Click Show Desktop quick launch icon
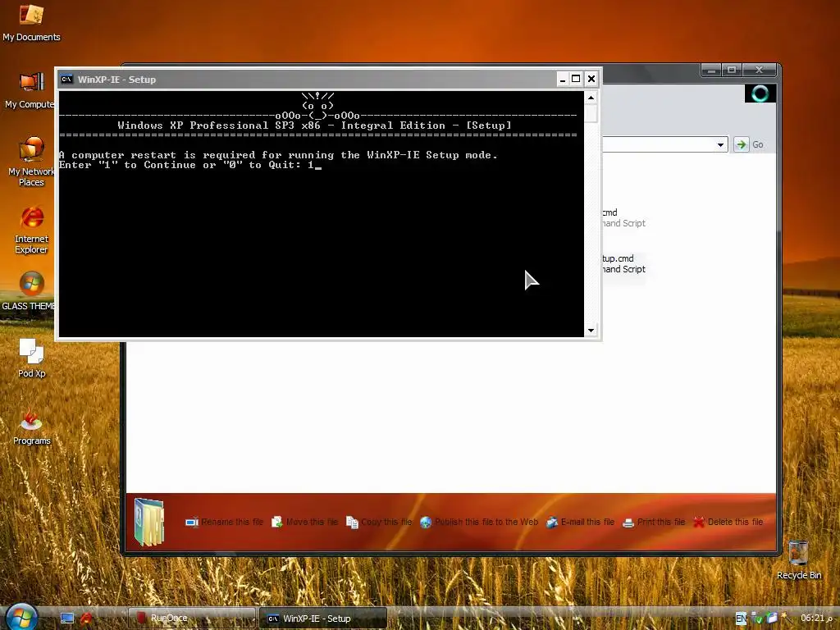The height and width of the screenshot is (630, 840). (67, 619)
